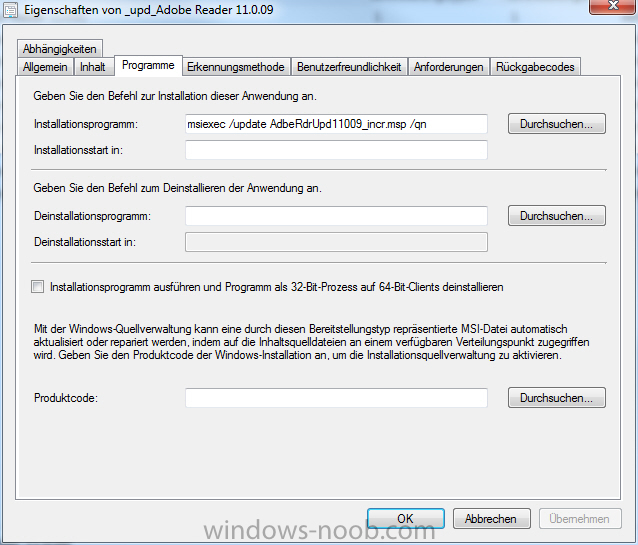Click the Übernehmen button
This screenshot has height=545, width=638.
click(580, 519)
